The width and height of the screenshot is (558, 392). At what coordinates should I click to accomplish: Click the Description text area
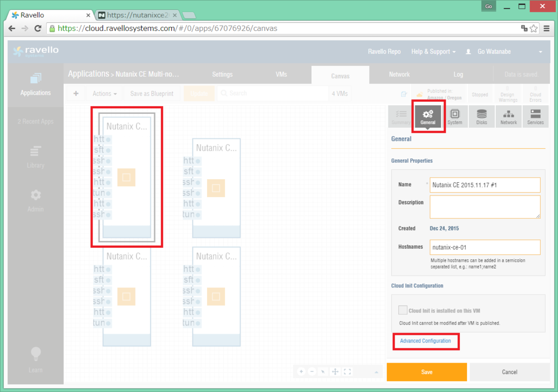pyautogui.click(x=484, y=207)
